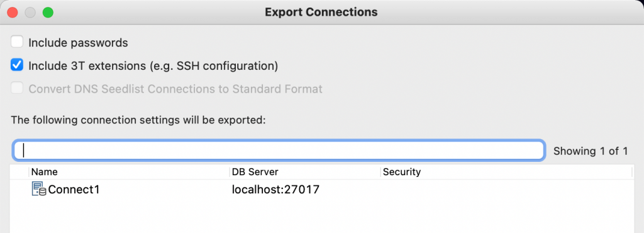Click the blank area below Connect1 row
This screenshot has height=233, width=644.
coord(321,216)
